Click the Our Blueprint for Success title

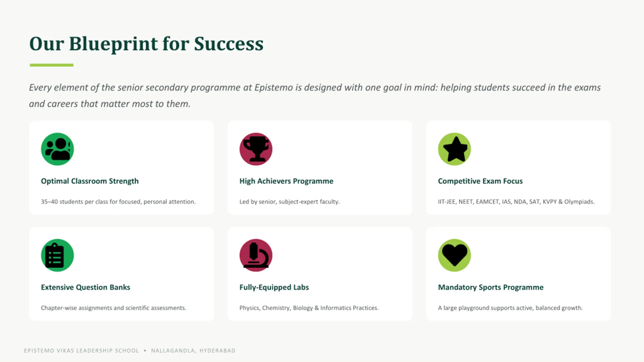pos(146,44)
